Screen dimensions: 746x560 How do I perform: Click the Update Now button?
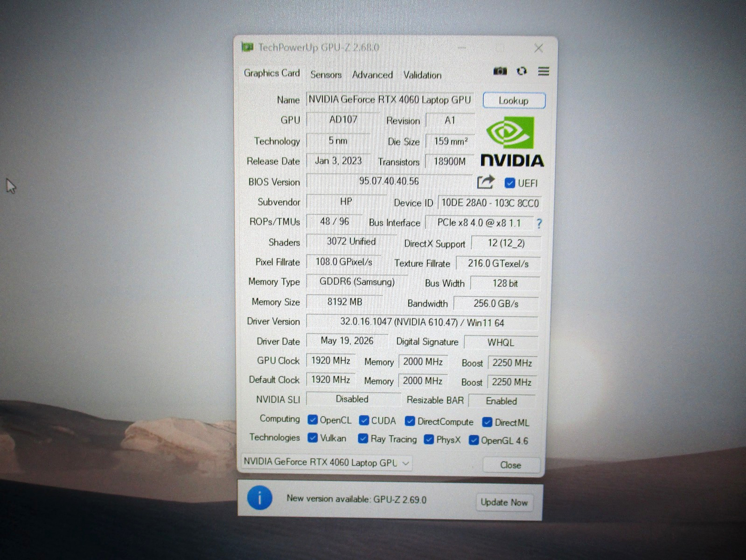pyautogui.click(x=504, y=502)
